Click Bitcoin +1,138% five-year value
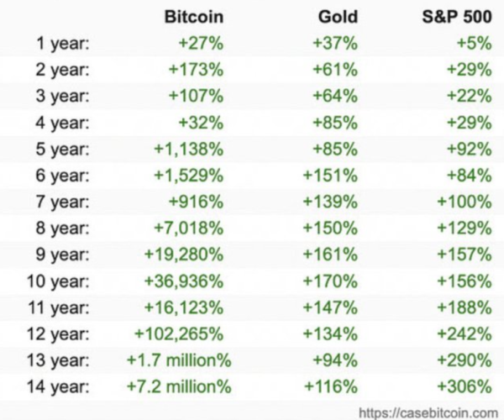The height and width of the screenshot is (420, 504). (x=189, y=150)
